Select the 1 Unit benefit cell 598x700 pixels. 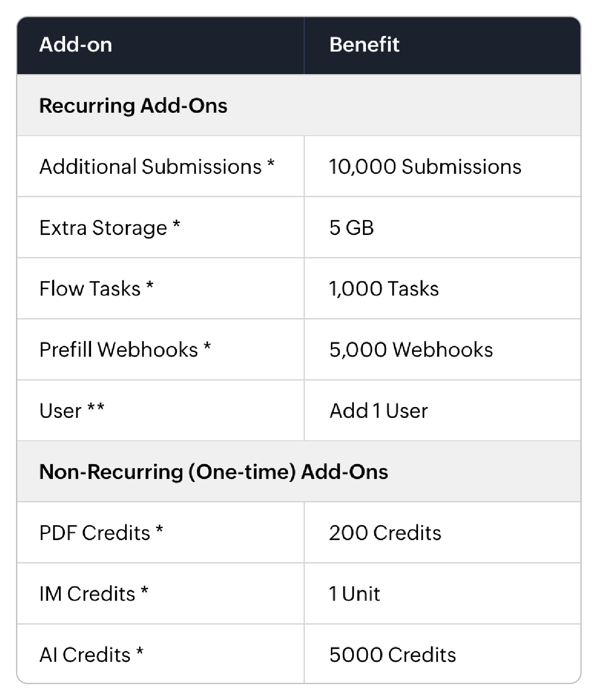(x=355, y=594)
